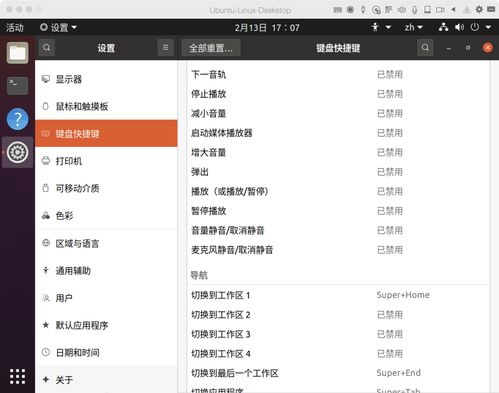Image resolution: width=499 pixels, height=393 pixels.
Task: Select 键盘快捷键 in the sidebar
Action: point(106,133)
